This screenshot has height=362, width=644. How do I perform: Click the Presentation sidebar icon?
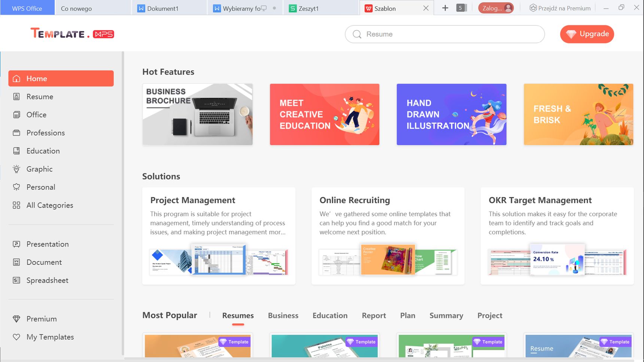pos(16,244)
